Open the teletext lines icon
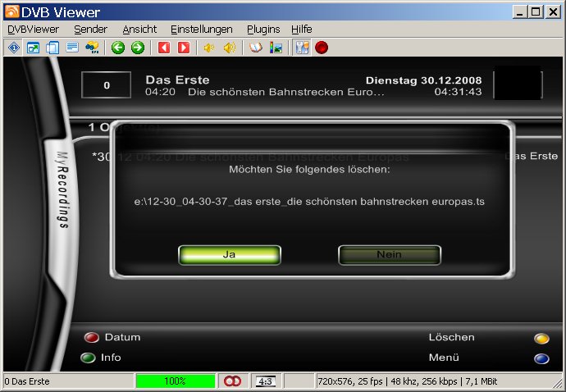The image size is (566, 392). pyautogui.click(x=72, y=48)
